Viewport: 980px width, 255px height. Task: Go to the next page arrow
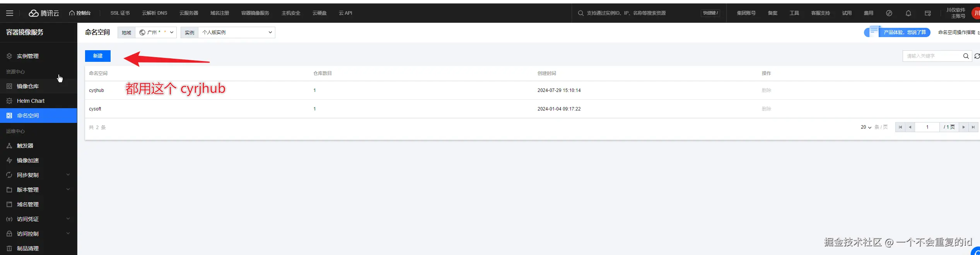point(963,127)
